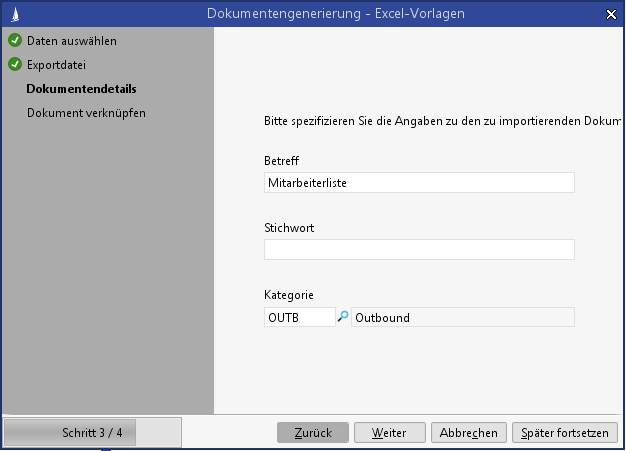The width and height of the screenshot is (626, 451).
Task: Open the Exportdatei step
Action: [x=56, y=65]
